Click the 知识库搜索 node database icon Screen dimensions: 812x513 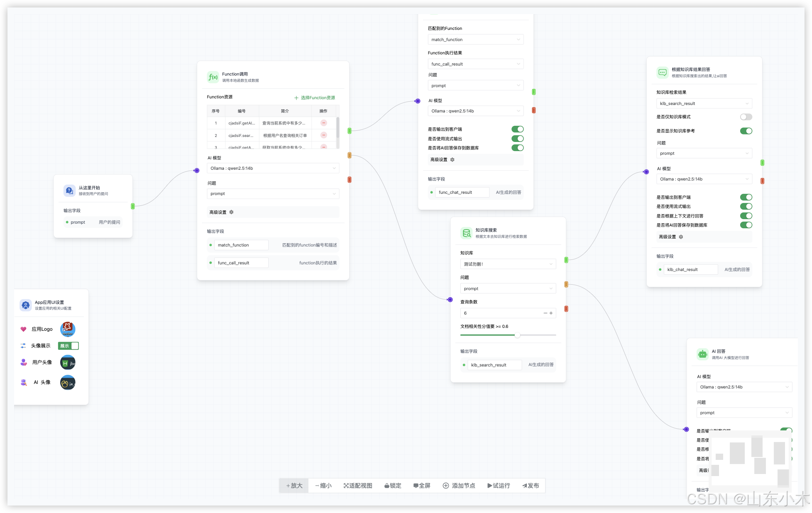(466, 233)
